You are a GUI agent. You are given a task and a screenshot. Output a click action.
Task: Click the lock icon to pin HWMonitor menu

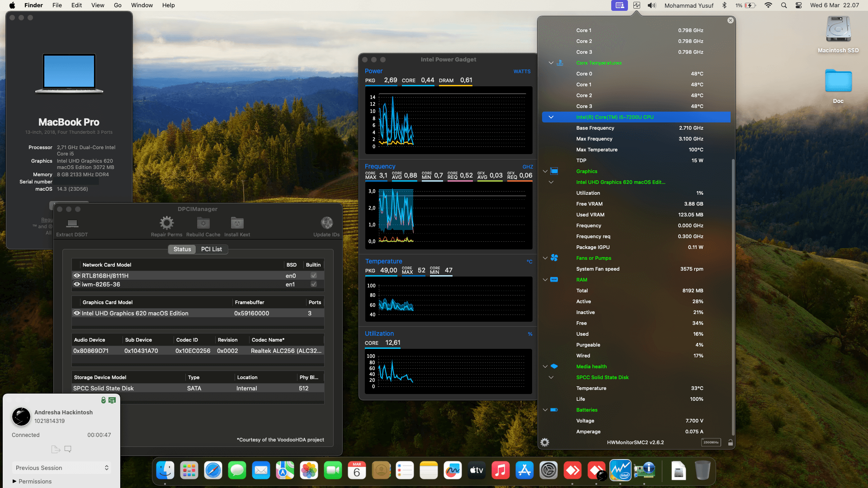coord(730,442)
